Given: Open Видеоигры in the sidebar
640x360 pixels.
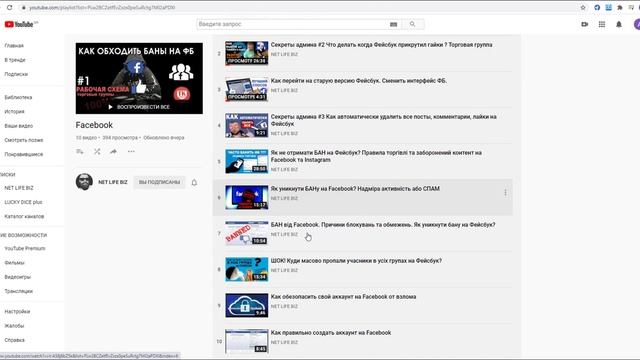Looking at the screenshot, I should point(18,277).
